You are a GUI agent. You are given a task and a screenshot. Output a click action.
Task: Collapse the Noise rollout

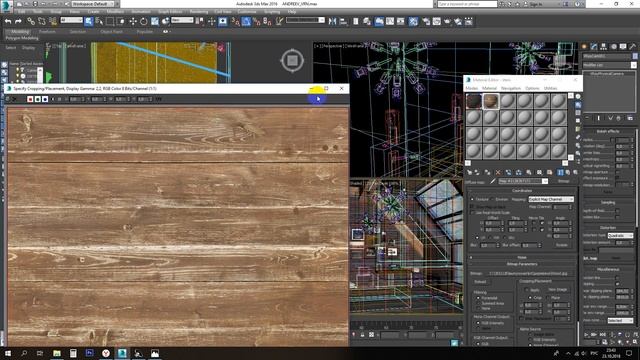tap(522, 258)
